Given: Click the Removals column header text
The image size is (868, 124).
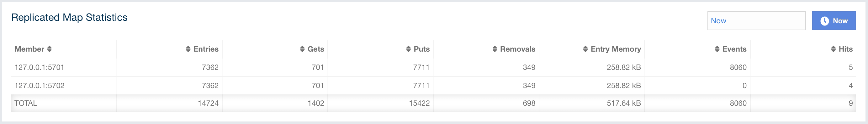Looking at the screenshot, I should pyautogui.click(x=517, y=49).
